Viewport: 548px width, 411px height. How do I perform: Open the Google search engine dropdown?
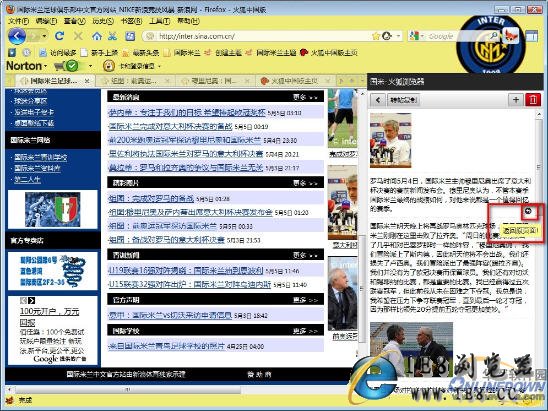[423, 36]
